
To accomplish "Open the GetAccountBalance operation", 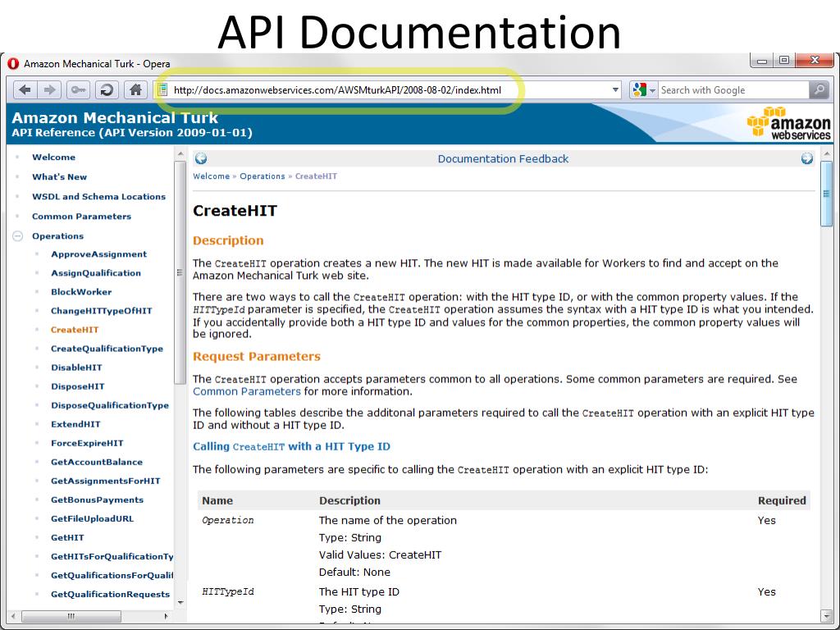I will (x=97, y=463).
